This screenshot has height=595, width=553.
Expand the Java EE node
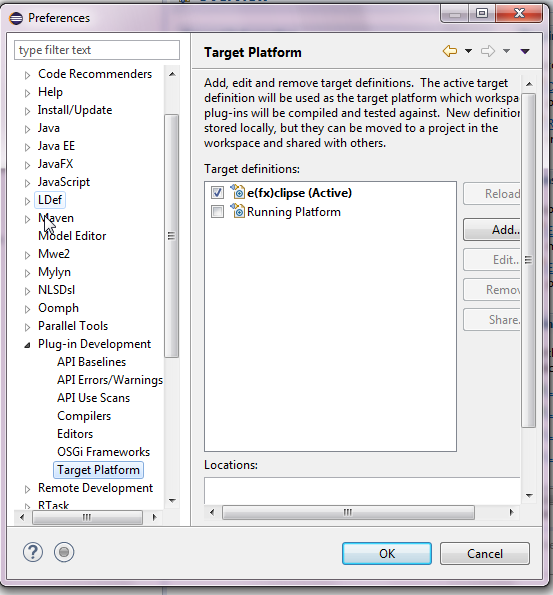[27, 147]
